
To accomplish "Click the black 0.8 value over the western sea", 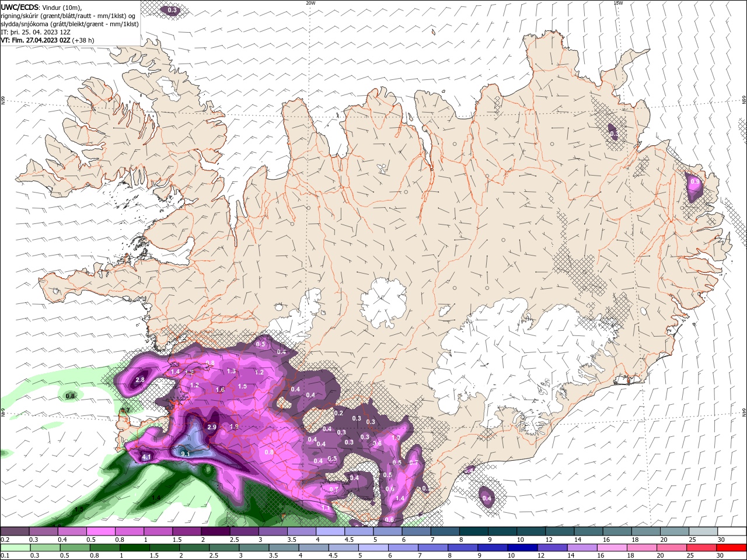I will click(x=70, y=396).
